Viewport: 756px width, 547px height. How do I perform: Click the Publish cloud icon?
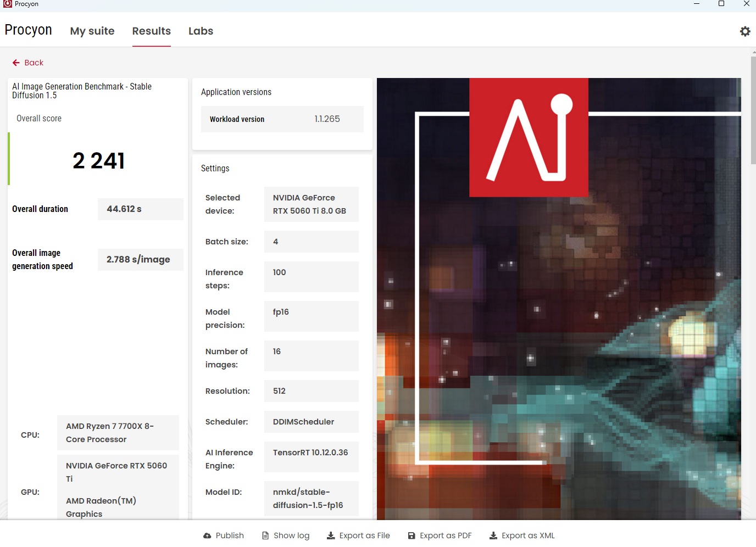[207, 535]
